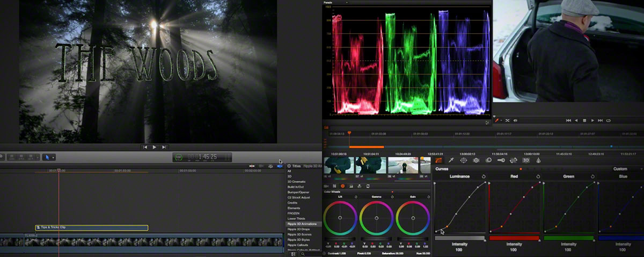Select Build In/Out titles category
The height and width of the screenshot is (257, 644).
coord(296,187)
